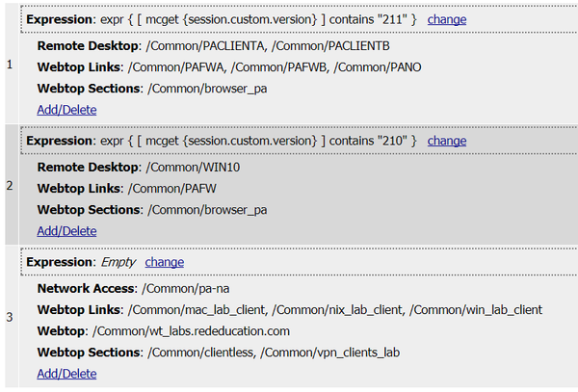
Task: Change the Empty expression in row 3
Action: 164,262
